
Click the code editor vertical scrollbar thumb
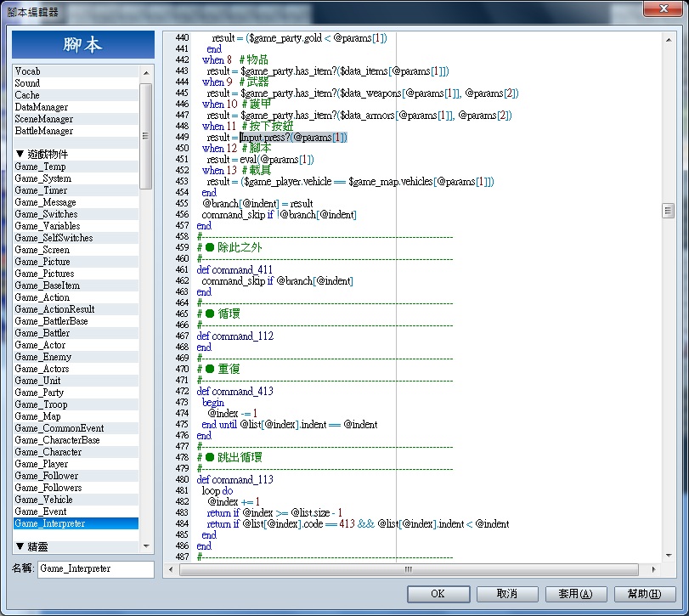pyautogui.click(x=669, y=211)
